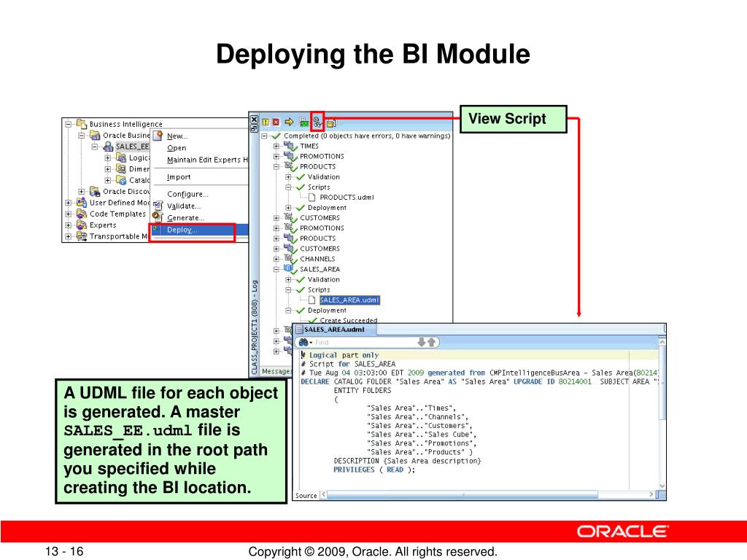This screenshot has width=747, height=560.
Task: Click the Messages tab in Log panel
Action: point(276,371)
